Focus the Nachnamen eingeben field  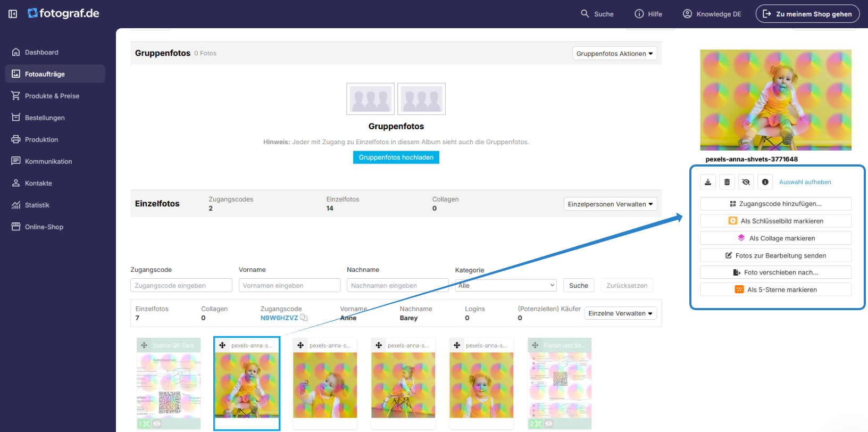click(398, 286)
